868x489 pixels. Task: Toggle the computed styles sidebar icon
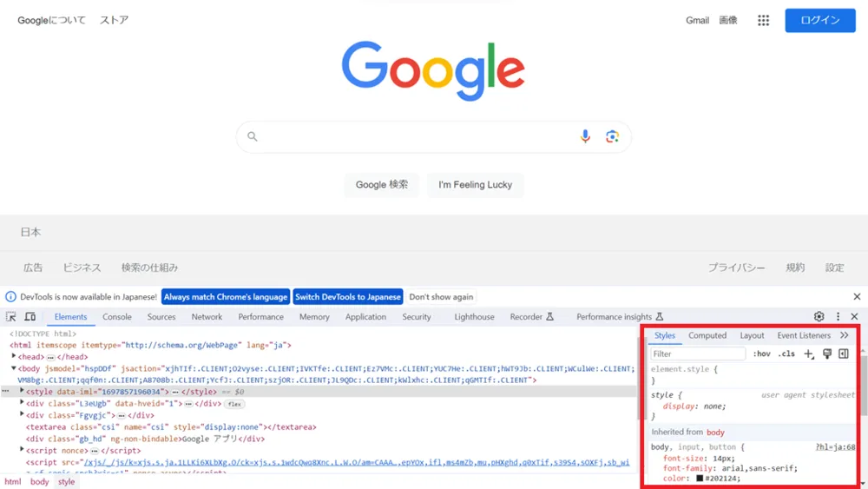point(844,354)
